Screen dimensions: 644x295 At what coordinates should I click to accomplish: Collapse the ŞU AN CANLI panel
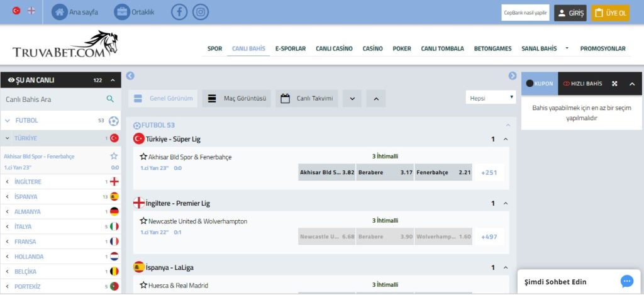113,80
